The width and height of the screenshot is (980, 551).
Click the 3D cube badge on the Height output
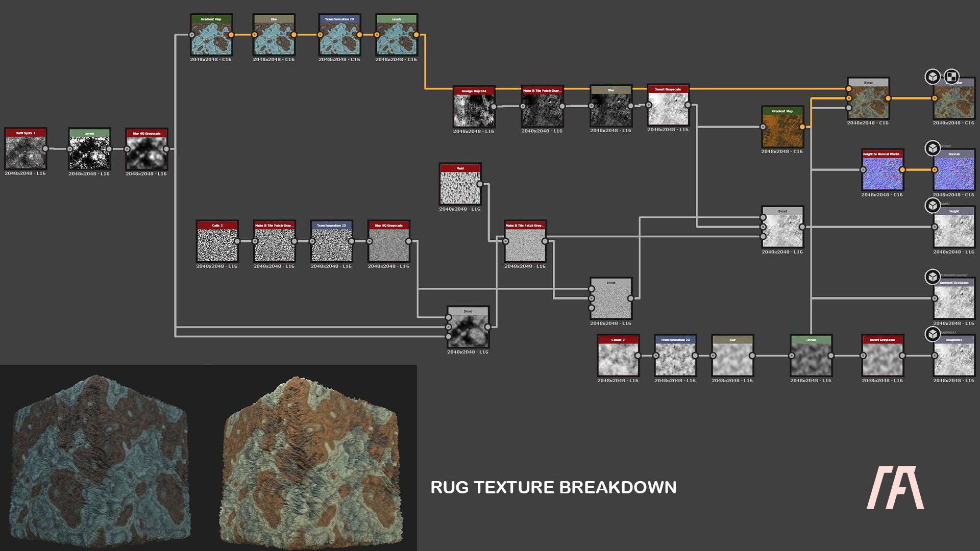coord(933,206)
